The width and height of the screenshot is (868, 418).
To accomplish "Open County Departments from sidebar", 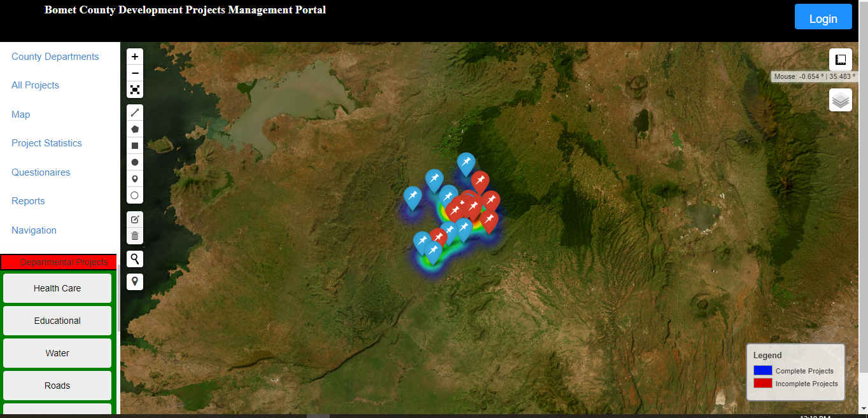I will point(55,57).
